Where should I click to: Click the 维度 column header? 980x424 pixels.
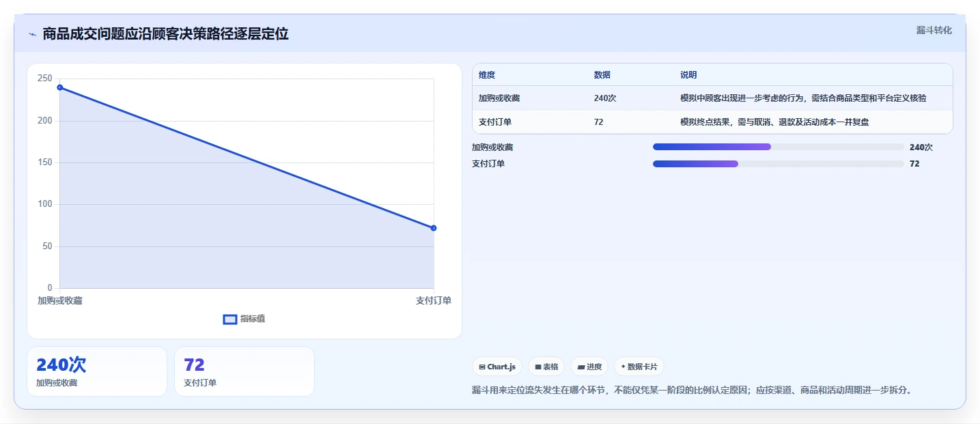click(x=487, y=75)
